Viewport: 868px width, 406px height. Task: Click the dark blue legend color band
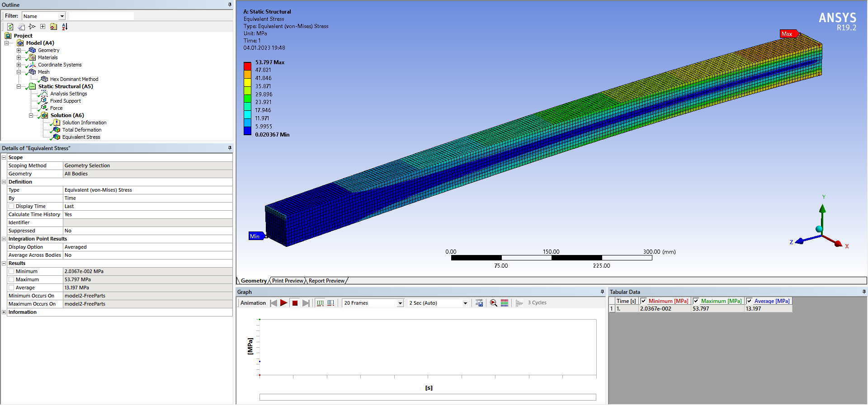[x=247, y=131]
